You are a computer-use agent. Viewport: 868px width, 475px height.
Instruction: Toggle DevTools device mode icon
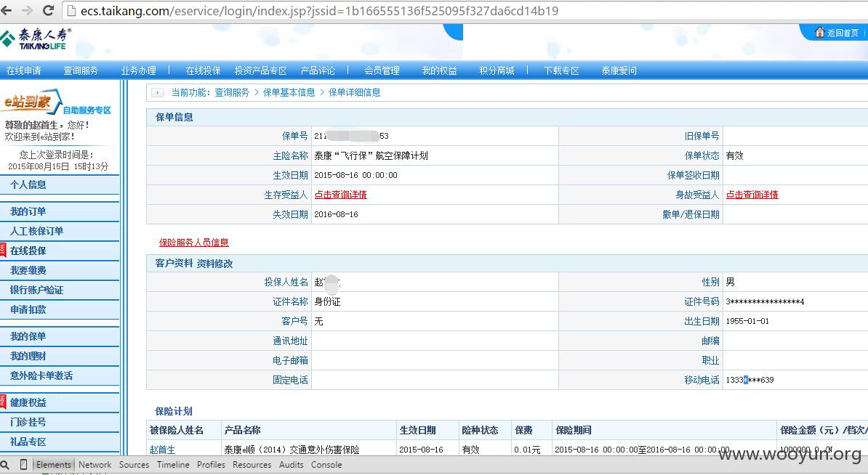pyautogui.click(x=23, y=465)
